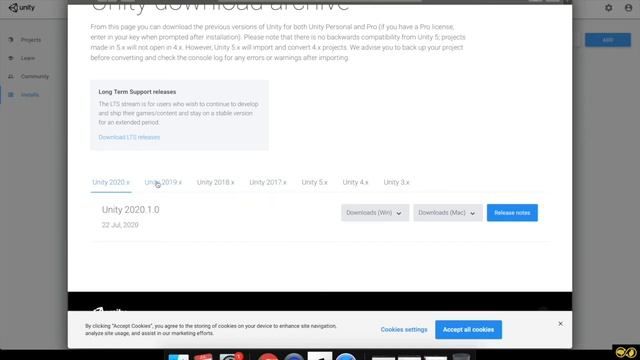Click the Unity logo in Hub header
This screenshot has height=360, width=640.
(x=22, y=8)
